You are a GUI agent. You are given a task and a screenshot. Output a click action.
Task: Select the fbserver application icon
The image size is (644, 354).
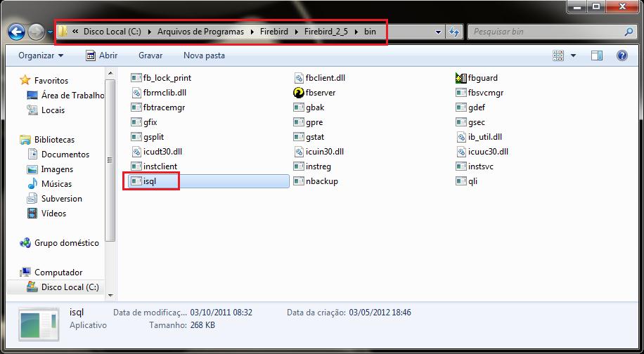coord(299,93)
